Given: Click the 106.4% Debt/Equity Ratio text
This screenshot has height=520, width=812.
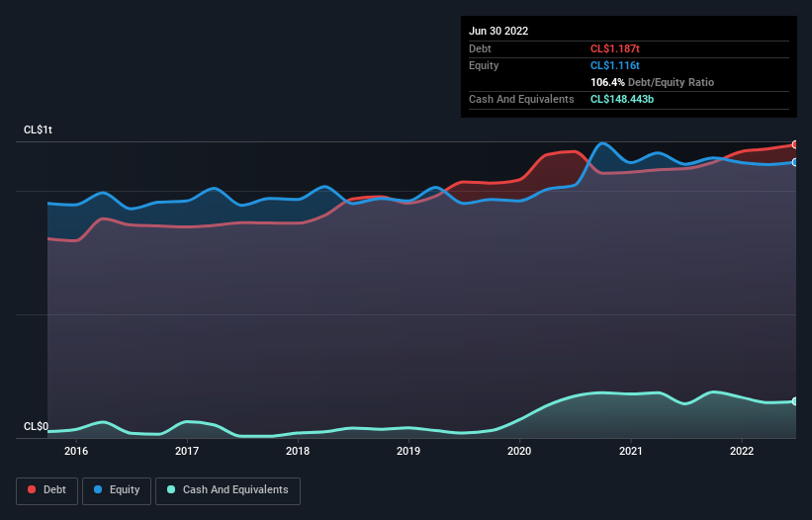Looking at the screenshot, I should [652, 82].
